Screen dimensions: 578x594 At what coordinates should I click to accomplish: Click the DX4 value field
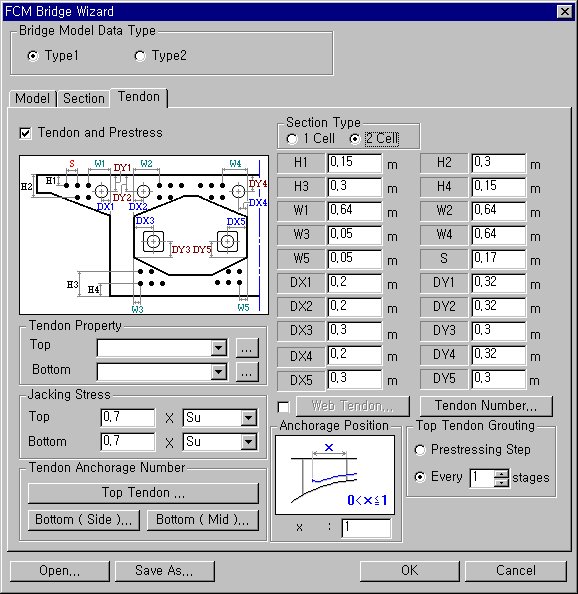[355, 355]
